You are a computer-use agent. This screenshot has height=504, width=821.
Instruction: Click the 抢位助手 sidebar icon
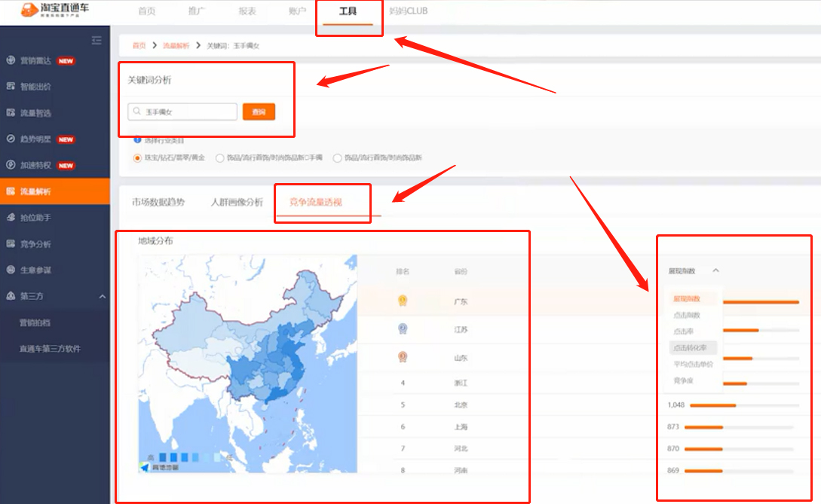pyautogui.click(x=11, y=218)
